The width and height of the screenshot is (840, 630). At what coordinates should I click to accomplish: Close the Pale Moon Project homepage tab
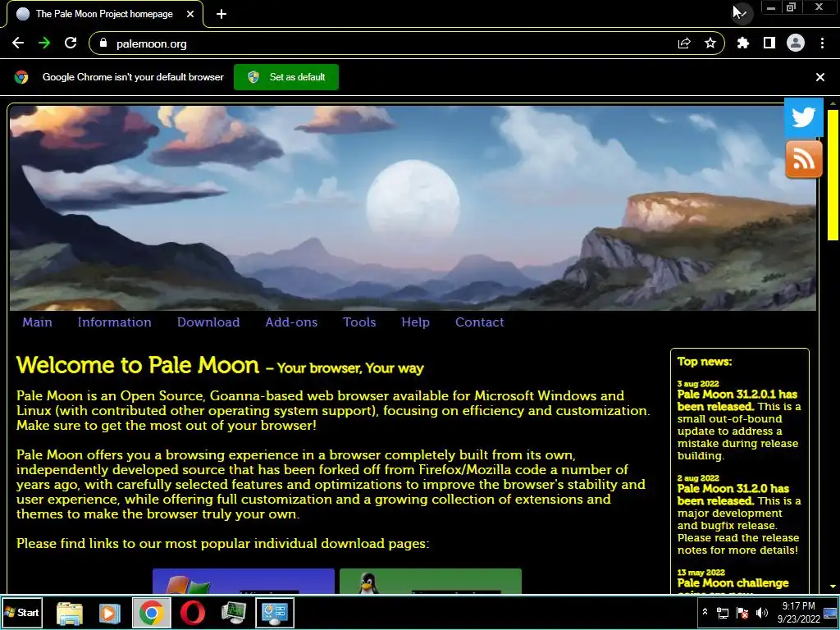(190, 14)
